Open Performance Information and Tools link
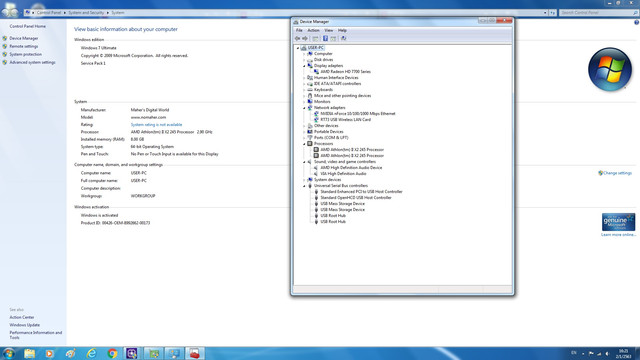Viewport: 640px width, 360px height. pyautogui.click(x=36, y=335)
